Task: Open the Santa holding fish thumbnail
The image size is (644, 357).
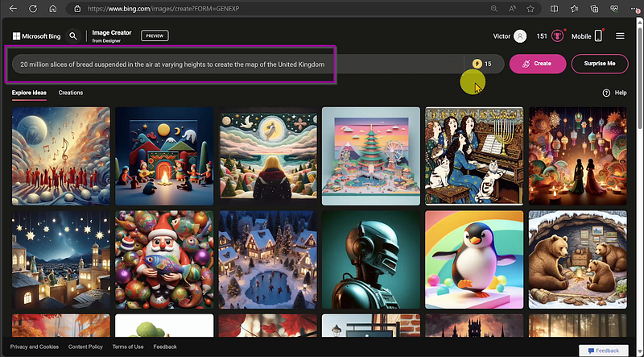Action: [x=164, y=259]
